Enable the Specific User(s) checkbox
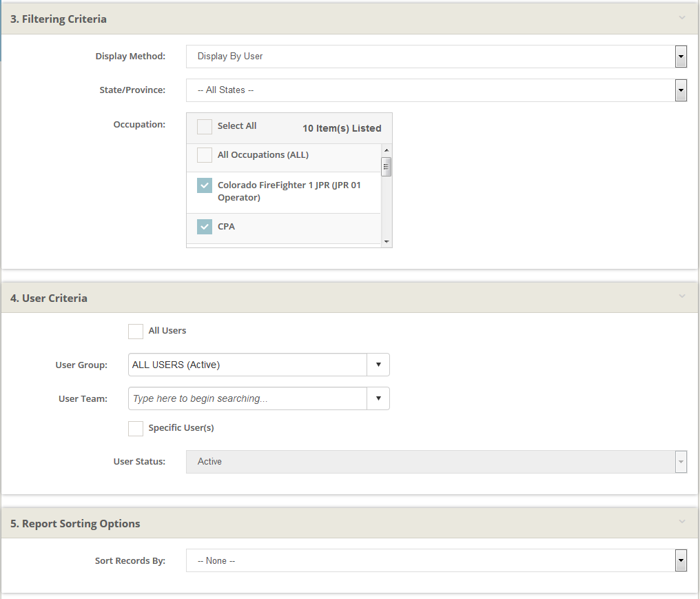The height and width of the screenshot is (599, 700). (x=136, y=429)
